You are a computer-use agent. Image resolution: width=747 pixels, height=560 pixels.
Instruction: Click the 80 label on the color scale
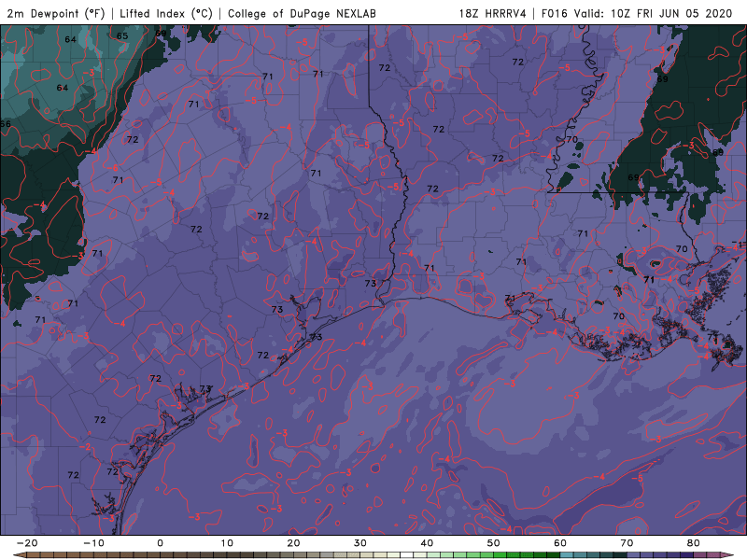click(x=694, y=543)
